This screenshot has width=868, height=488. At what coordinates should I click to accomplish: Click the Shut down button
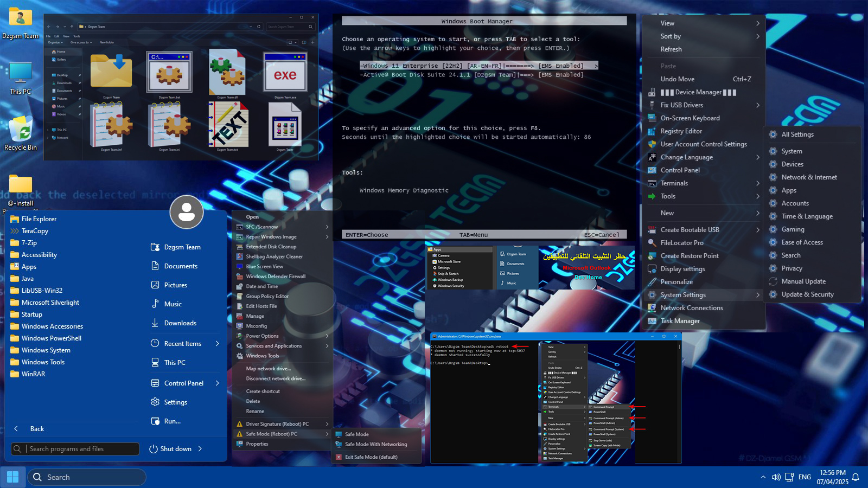point(170,449)
